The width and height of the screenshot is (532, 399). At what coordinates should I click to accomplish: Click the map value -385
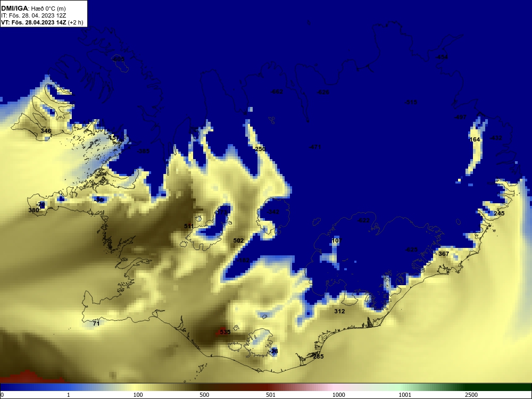point(143,151)
